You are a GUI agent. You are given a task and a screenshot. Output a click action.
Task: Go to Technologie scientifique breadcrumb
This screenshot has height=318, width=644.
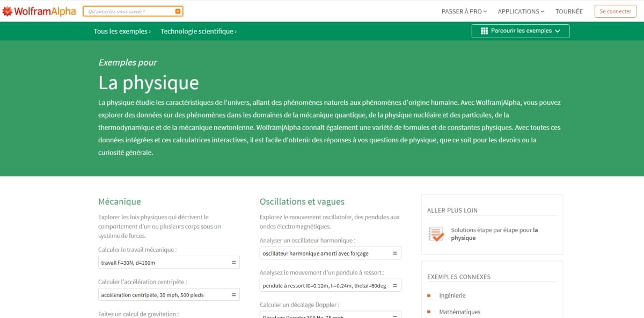point(199,31)
